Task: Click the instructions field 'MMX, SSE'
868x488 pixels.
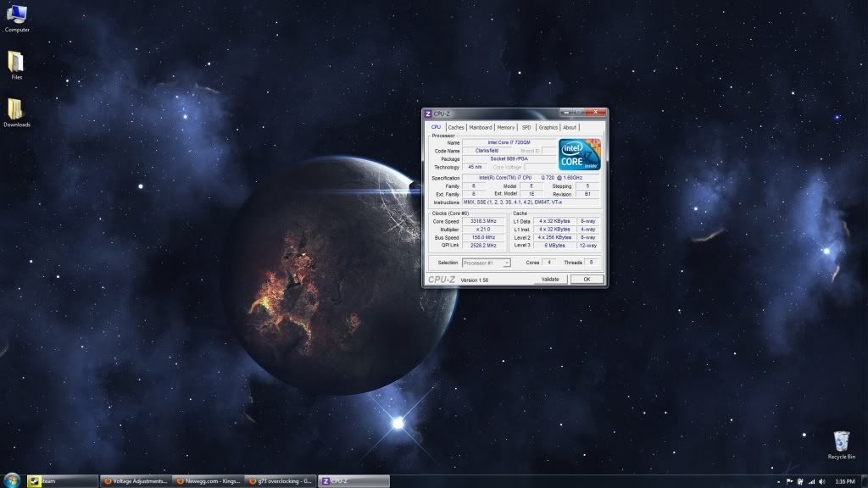Action: coord(531,202)
